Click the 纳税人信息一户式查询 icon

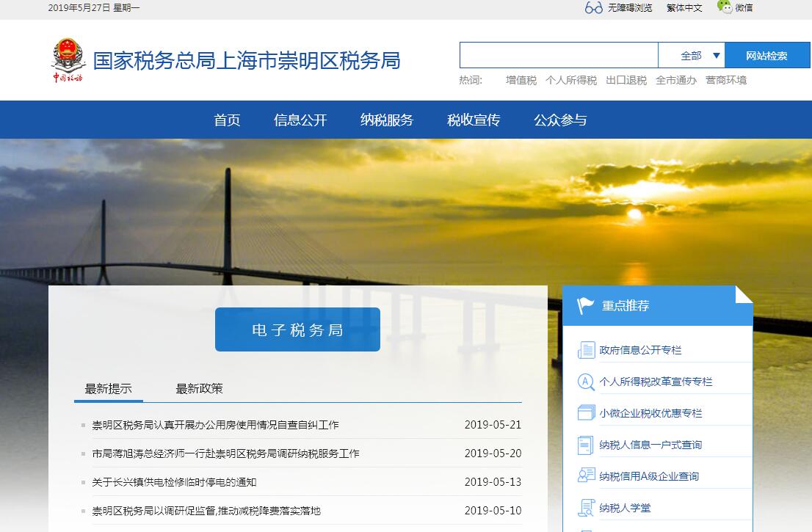(x=586, y=445)
